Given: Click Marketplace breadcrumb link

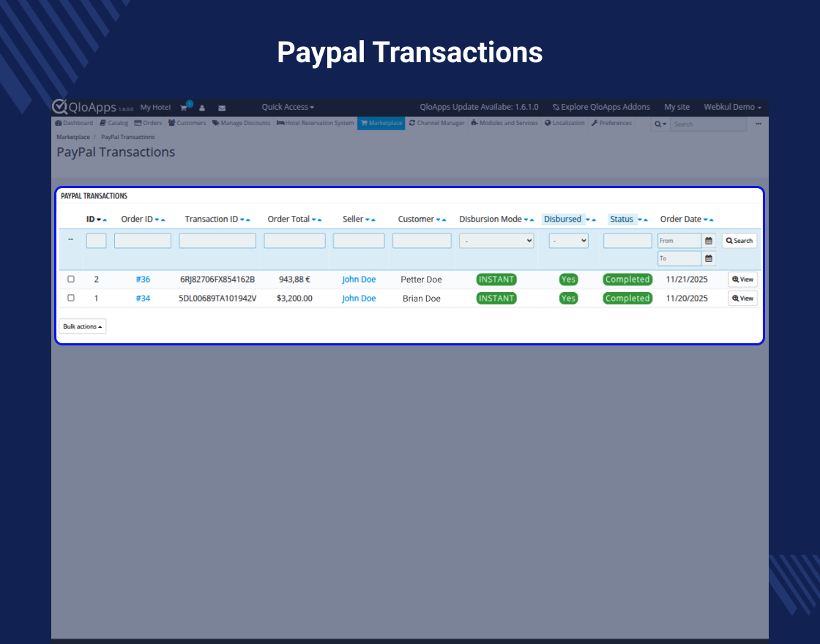Looking at the screenshot, I should (x=73, y=137).
